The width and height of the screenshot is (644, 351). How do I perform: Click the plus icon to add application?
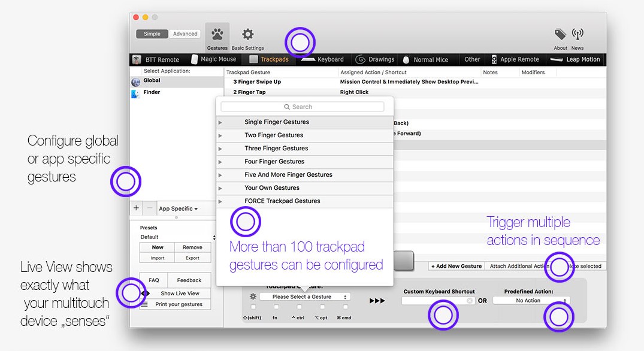136,208
